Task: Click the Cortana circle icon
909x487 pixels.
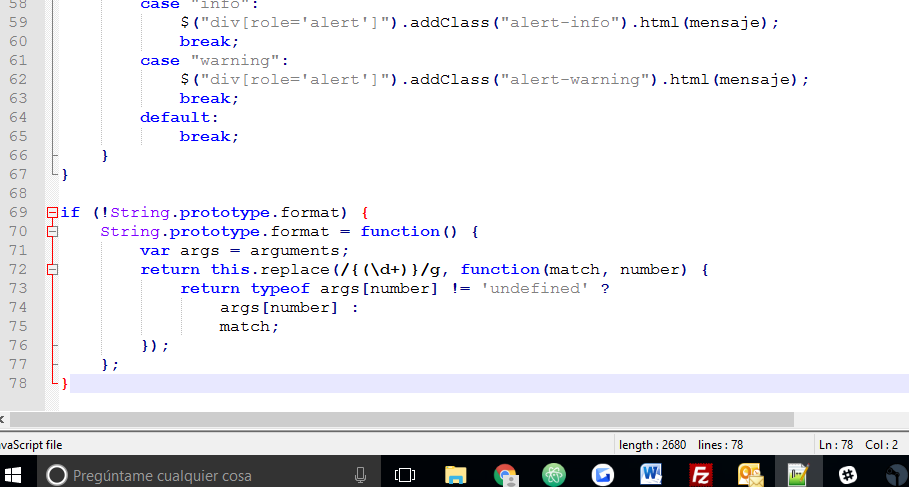Action: 56,475
